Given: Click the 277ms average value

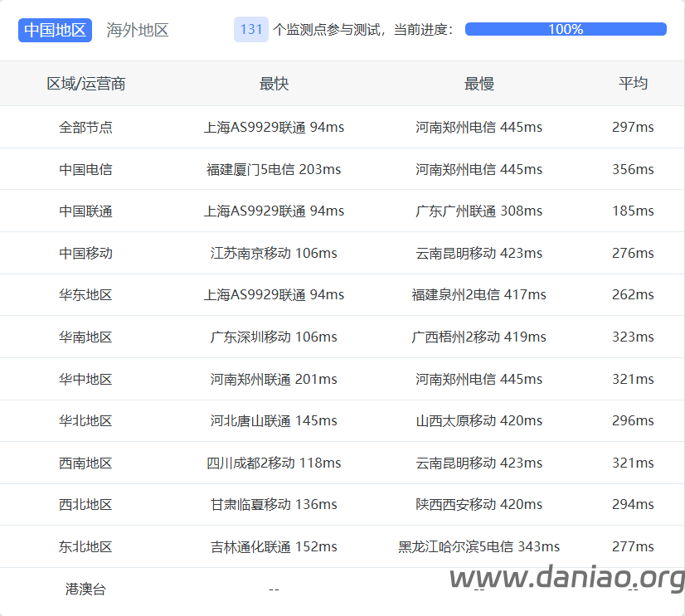Looking at the screenshot, I should 633,546.
